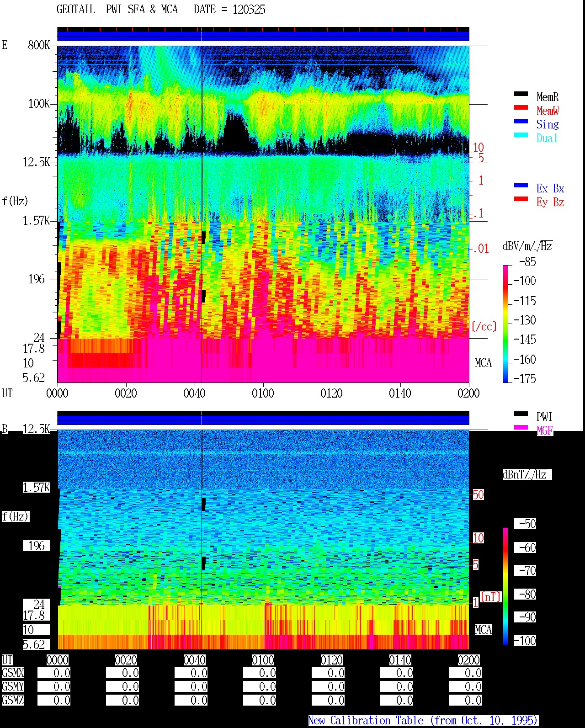
Task: Click the blue status bar above the B spectrogram
Action: (263, 420)
